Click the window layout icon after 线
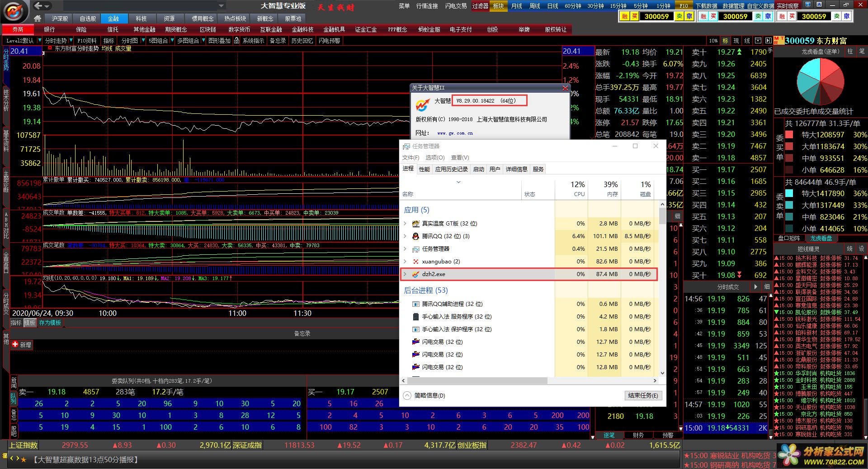 pyautogui.click(x=758, y=41)
